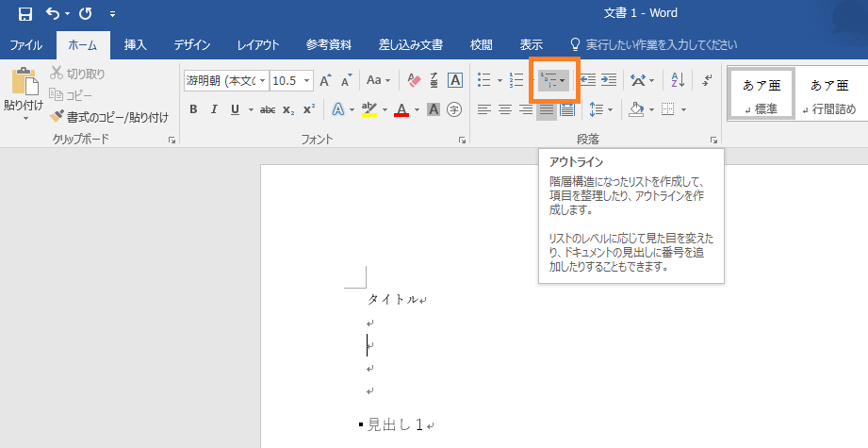The width and height of the screenshot is (868, 448).
Task: Toggle subscript x₂
Action: [288, 109]
